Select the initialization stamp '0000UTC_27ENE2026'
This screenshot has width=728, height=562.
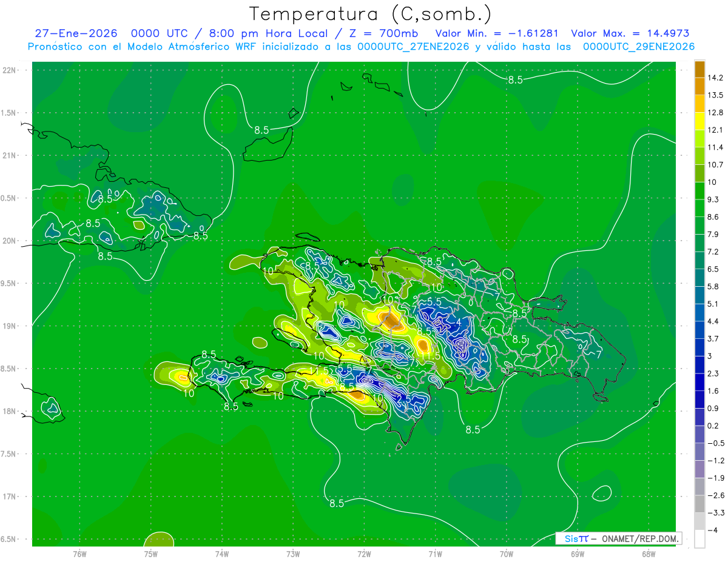pyautogui.click(x=413, y=47)
